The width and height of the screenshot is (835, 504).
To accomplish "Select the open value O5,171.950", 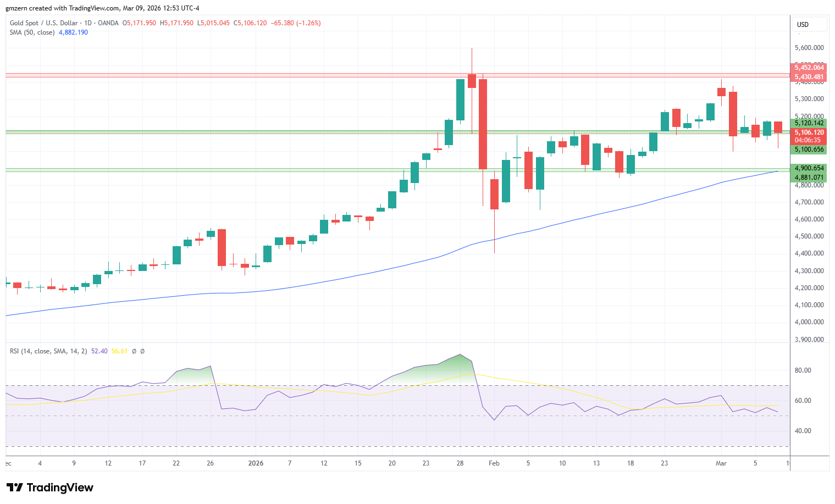I will pyautogui.click(x=139, y=23).
